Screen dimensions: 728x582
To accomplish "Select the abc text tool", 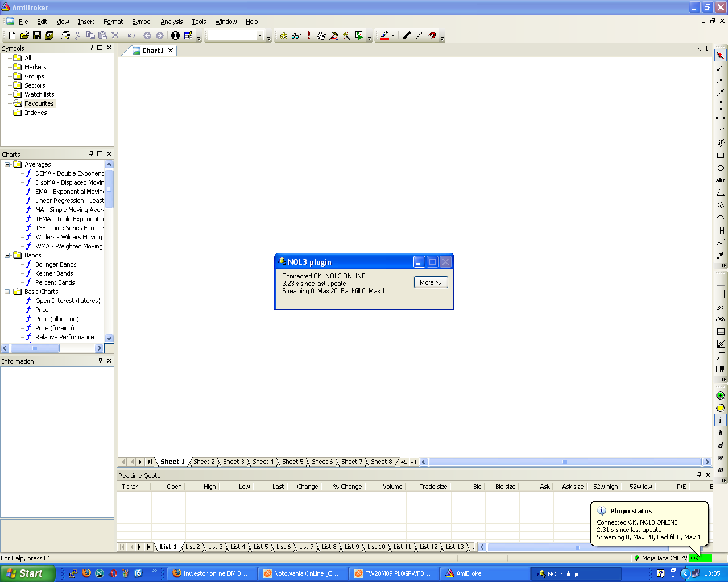I will 721,180.
